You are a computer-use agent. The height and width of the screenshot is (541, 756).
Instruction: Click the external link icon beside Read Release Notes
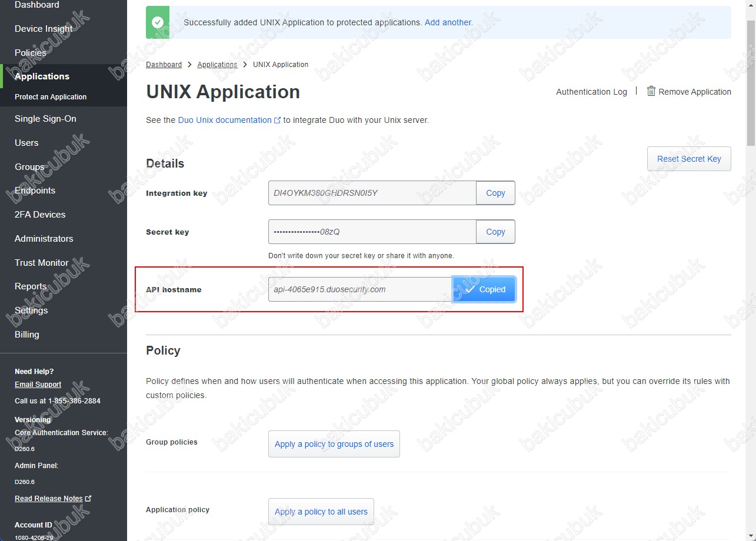coord(88,498)
